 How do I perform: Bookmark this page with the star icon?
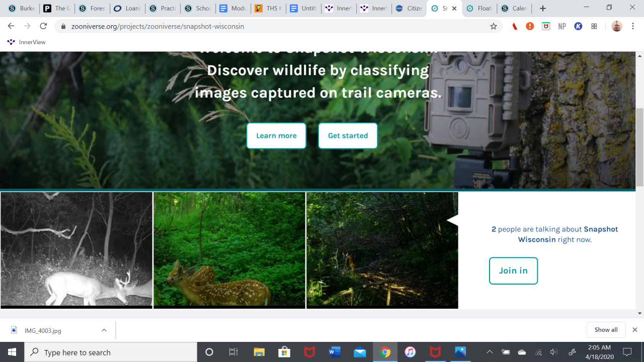(494, 26)
